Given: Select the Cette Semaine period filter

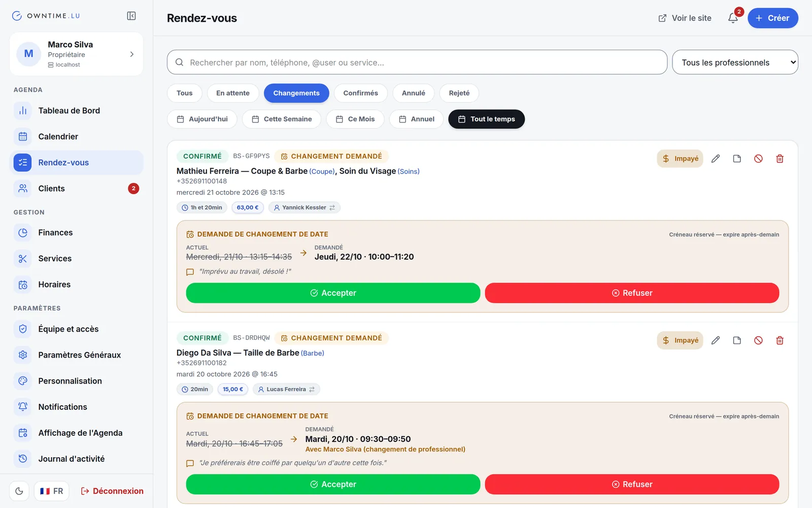Looking at the screenshot, I should [x=282, y=119].
